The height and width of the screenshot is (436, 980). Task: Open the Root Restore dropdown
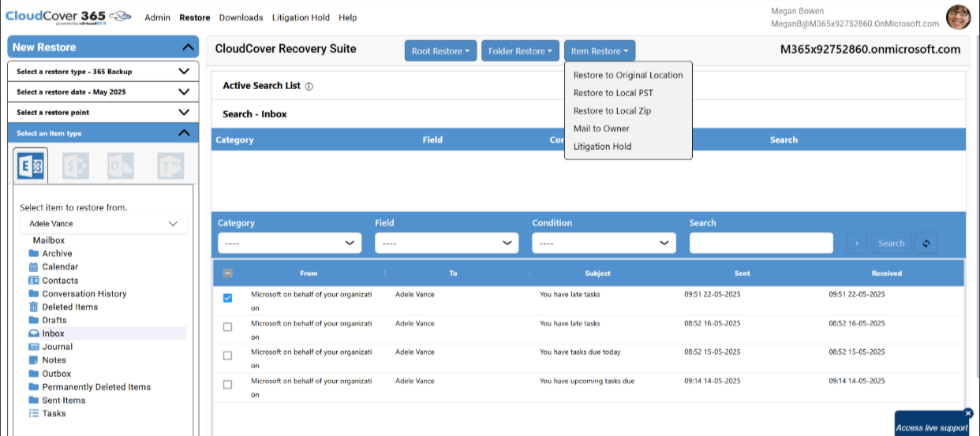440,51
